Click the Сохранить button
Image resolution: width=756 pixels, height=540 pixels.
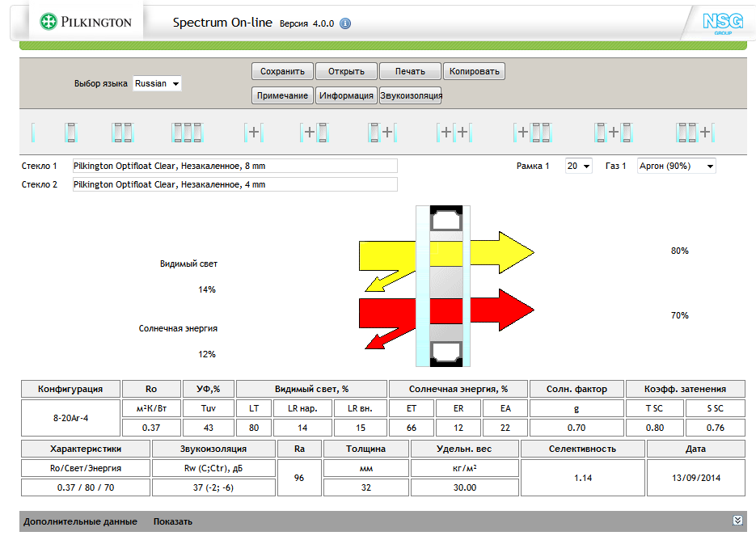pos(282,71)
